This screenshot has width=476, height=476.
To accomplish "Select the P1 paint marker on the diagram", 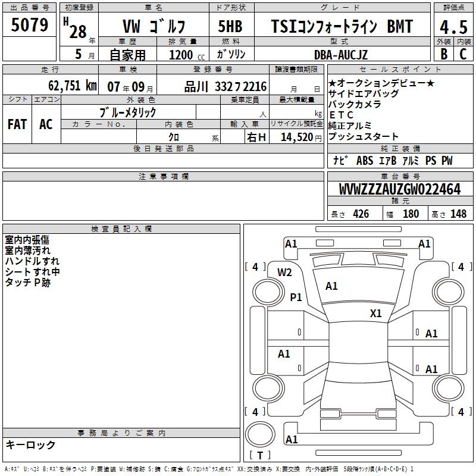I will [296, 297].
